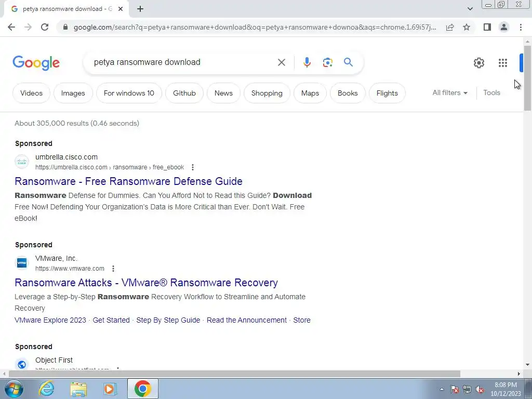Viewport: 532px width, 399px height.
Task: Click the Google logo
Action: [36, 63]
